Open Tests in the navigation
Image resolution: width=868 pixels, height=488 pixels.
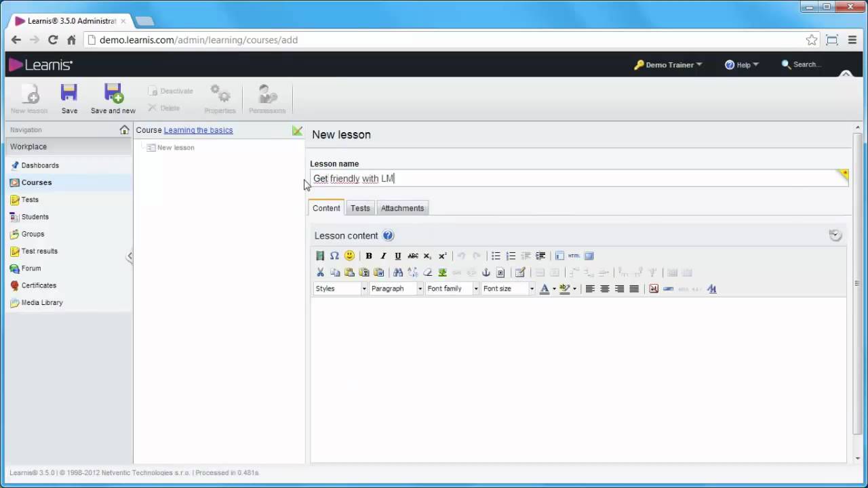(x=30, y=200)
